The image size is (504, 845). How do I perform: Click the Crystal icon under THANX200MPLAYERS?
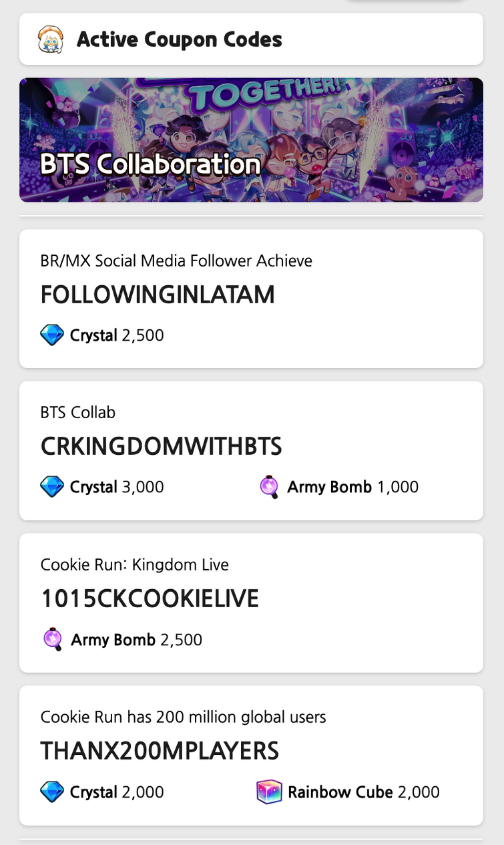tap(52, 792)
